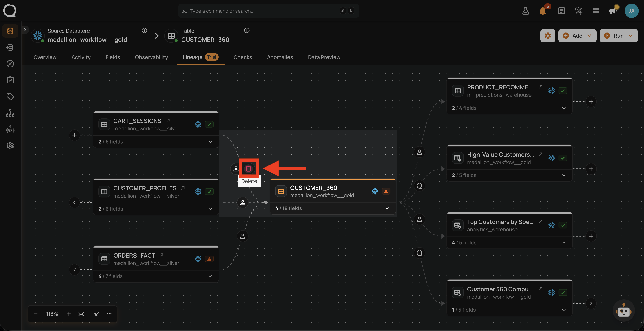Open CART_SESSIONS in new view arrow
The width and height of the screenshot is (644, 331).
[x=168, y=120]
